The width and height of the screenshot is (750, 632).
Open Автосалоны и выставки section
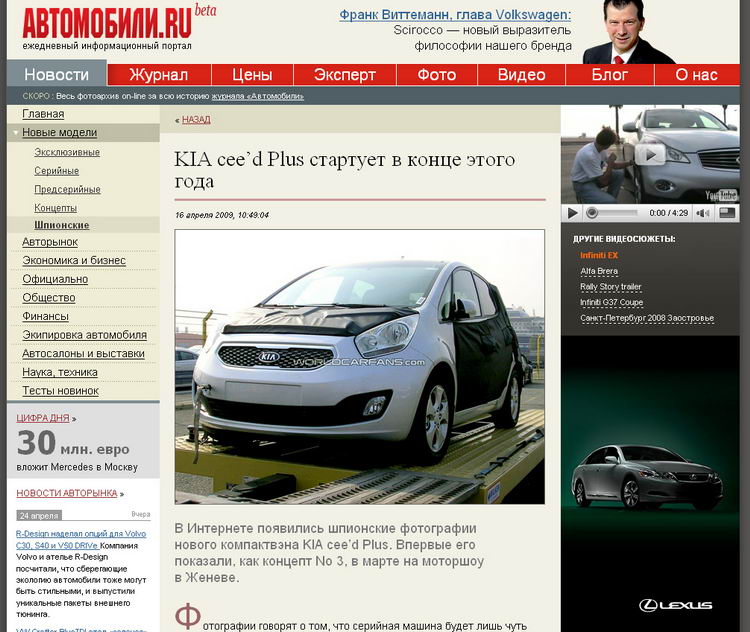coord(83,354)
